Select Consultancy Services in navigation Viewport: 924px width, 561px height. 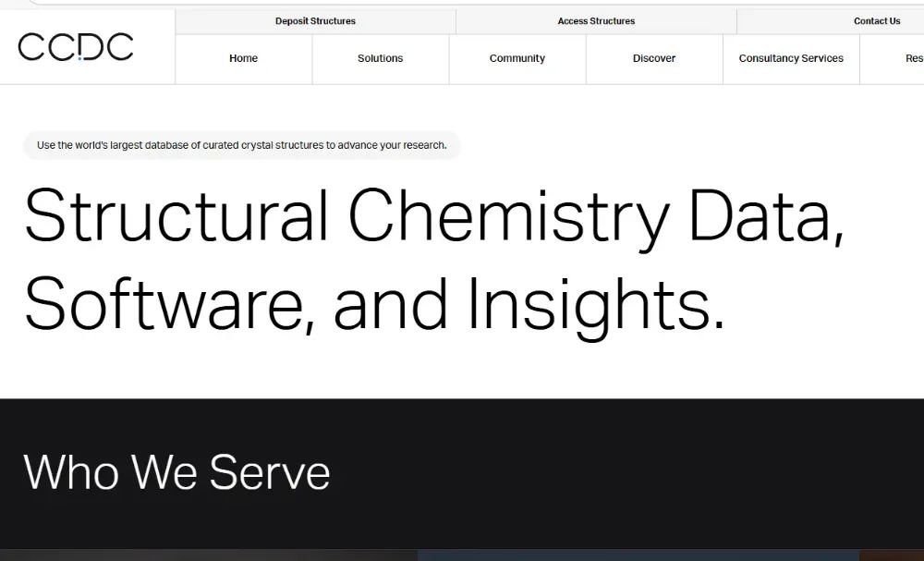pos(791,58)
